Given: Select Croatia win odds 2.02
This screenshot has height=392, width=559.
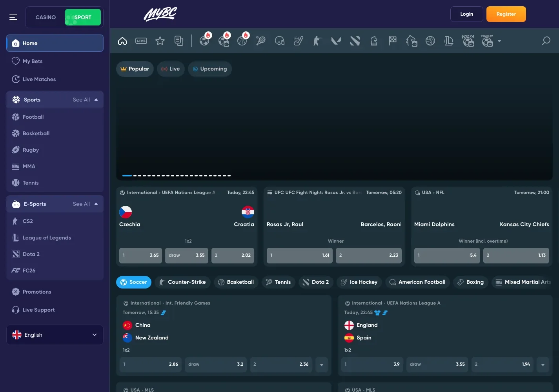Looking at the screenshot, I should pyautogui.click(x=233, y=255).
